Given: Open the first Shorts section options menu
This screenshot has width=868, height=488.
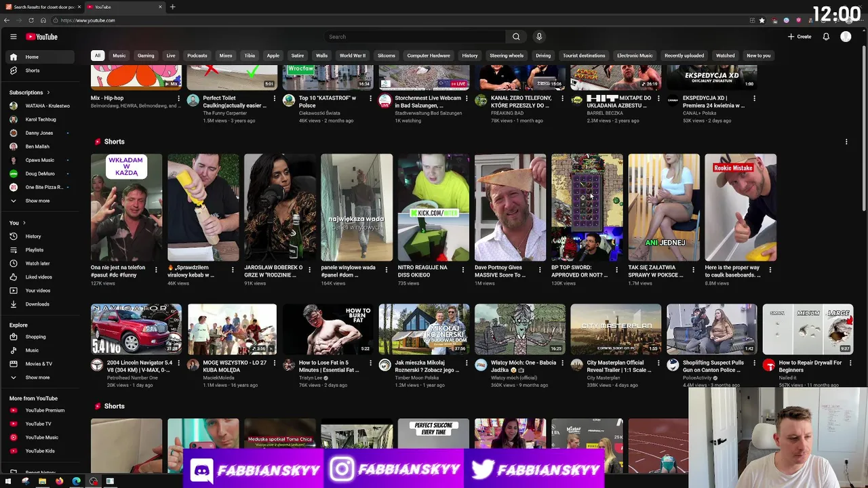Looking at the screenshot, I should pos(846,142).
